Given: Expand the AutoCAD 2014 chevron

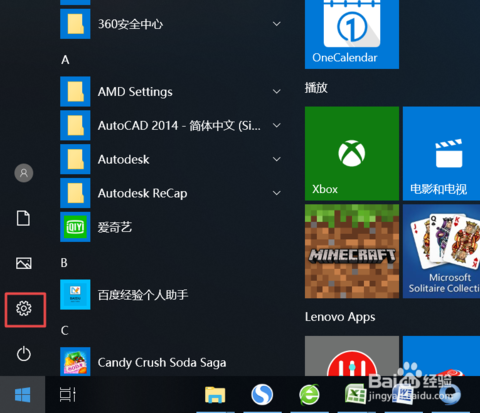Looking at the screenshot, I should pyautogui.click(x=276, y=125).
